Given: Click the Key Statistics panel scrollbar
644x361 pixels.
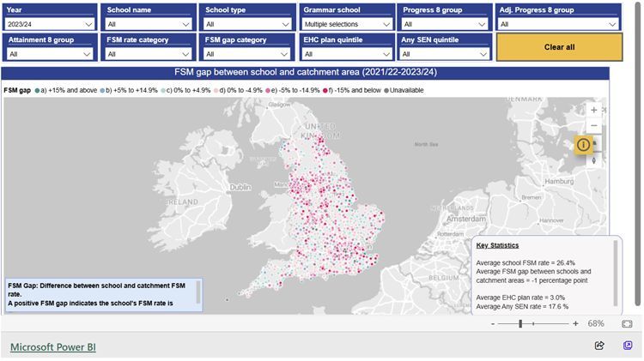Looking at the screenshot, I should click(x=616, y=274).
